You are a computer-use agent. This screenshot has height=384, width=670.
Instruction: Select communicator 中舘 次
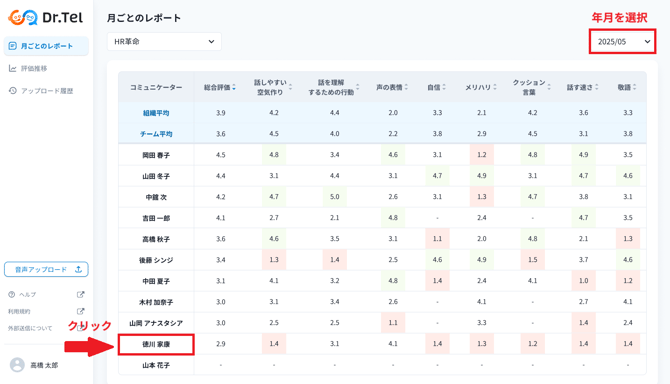[156, 197]
